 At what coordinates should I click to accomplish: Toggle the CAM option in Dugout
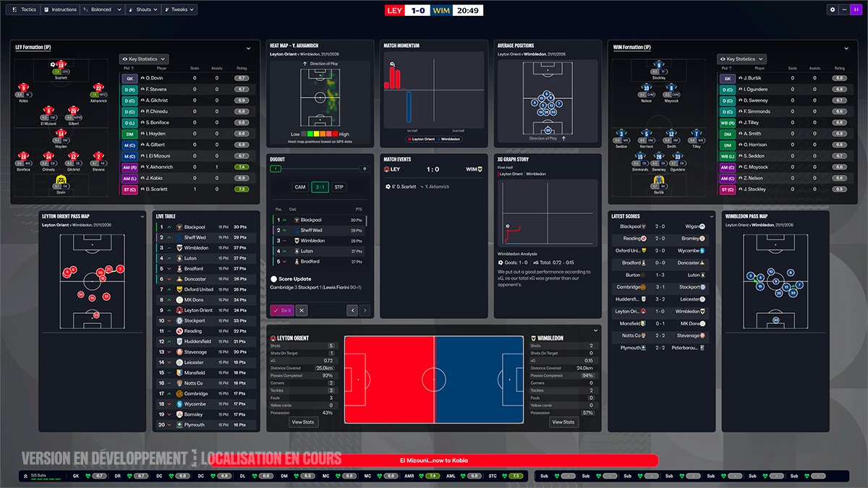click(300, 187)
